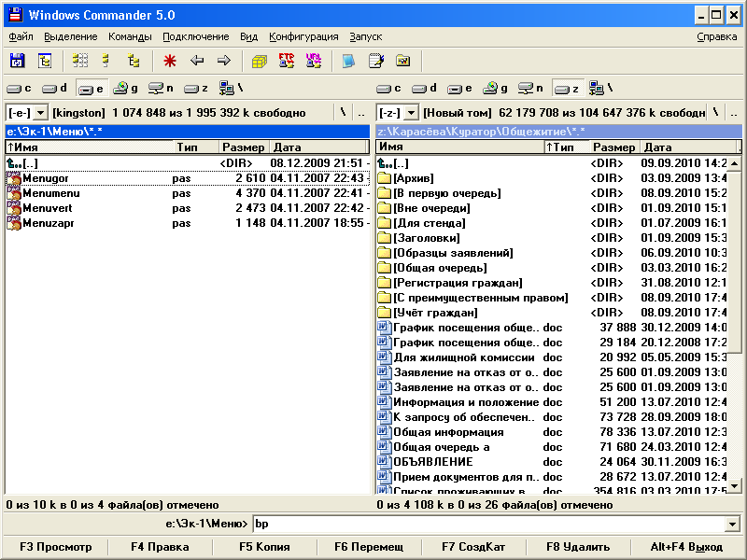The width and height of the screenshot is (747, 560).
Task: Open network neighborhood in right drive bar
Action: [600, 88]
